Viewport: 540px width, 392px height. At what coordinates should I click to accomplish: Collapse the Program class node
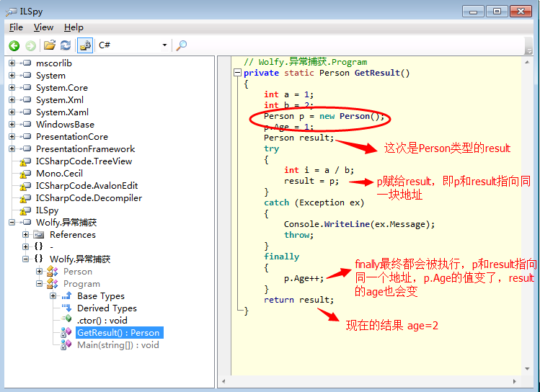pyautogui.click(x=39, y=284)
